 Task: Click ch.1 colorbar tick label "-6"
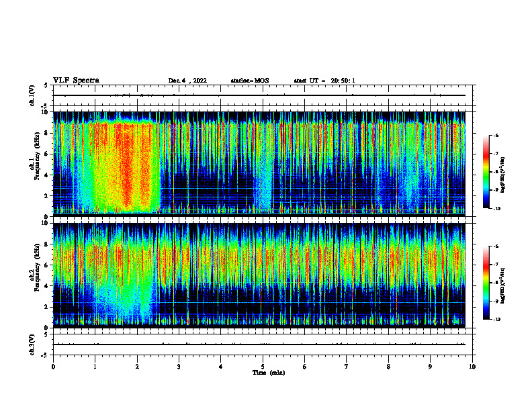(496, 136)
